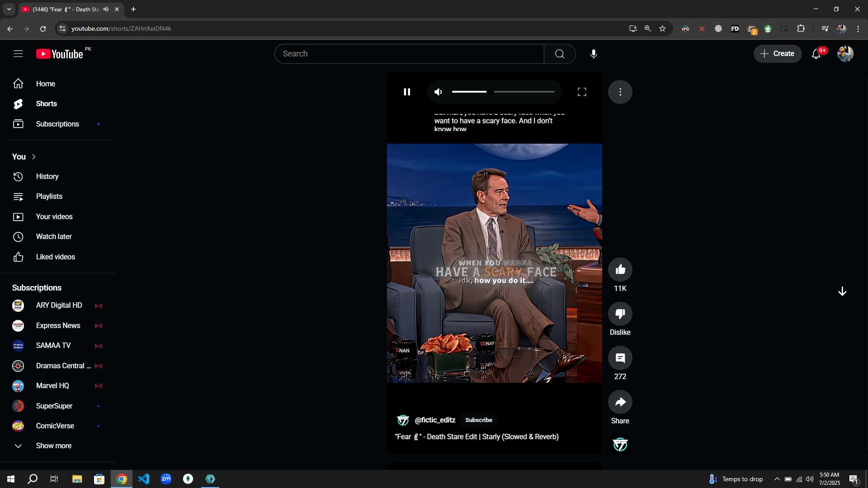Open the 272 comments panel
The width and height of the screenshot is (868, 488).
(x=620, y=358)
